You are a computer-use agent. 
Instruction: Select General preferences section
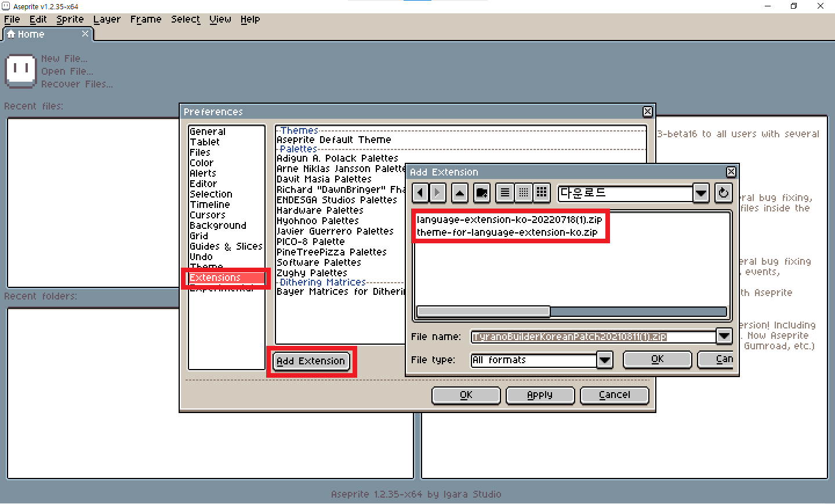pos(227,132)
